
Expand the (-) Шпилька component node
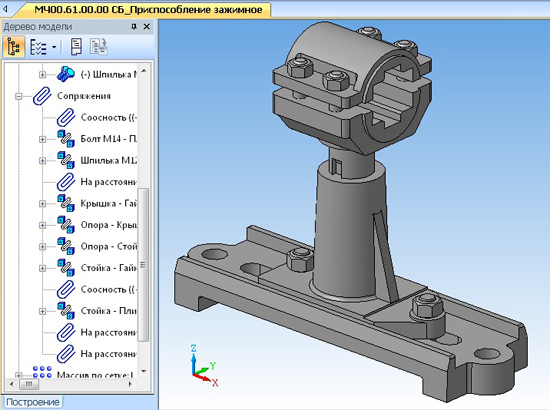coord(42,75)
